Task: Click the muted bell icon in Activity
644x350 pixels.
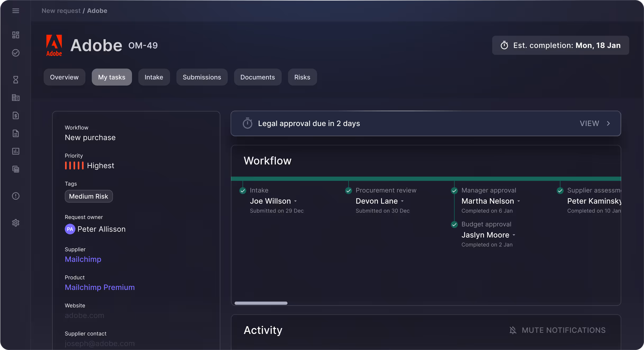Action: click(513, 330)
